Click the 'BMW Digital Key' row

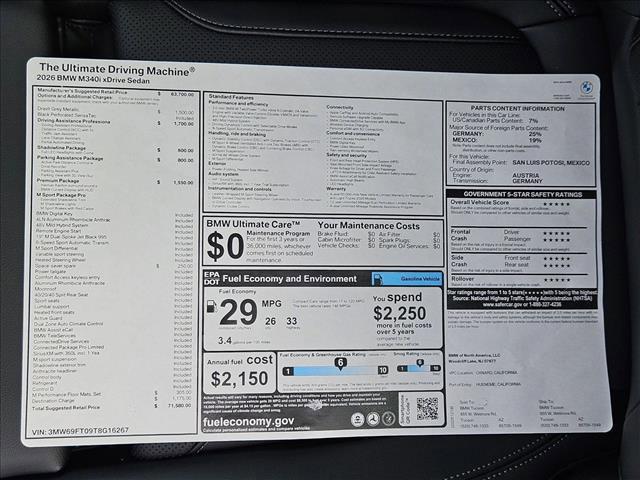(114, 214)
